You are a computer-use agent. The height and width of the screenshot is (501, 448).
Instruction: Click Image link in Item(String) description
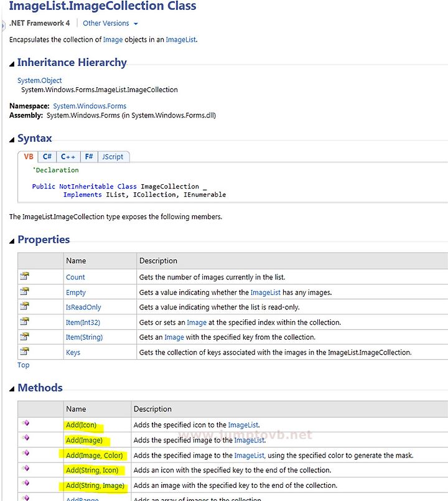pos(174,337)
